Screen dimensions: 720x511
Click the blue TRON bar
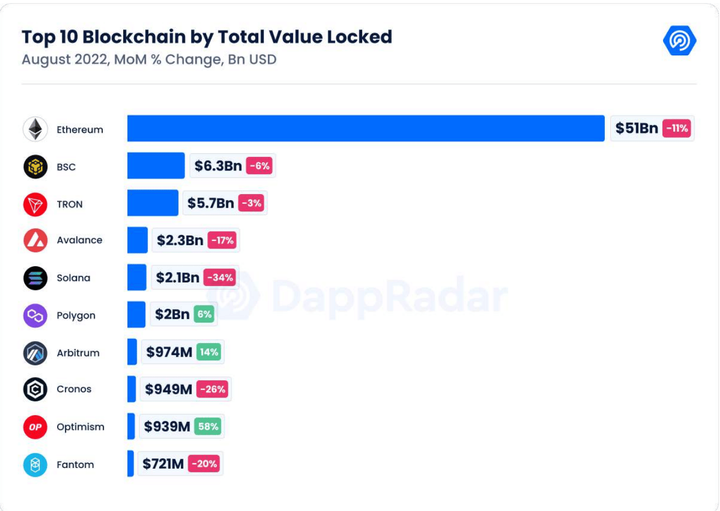pos(152,202)
